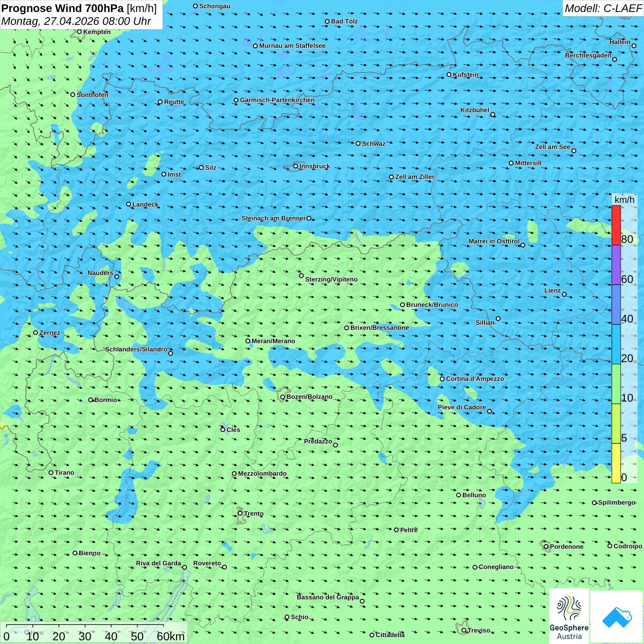The image size is (644, 644).
Task: Click the Steinach am Brenner marker
Action: (x=309, y=218)
